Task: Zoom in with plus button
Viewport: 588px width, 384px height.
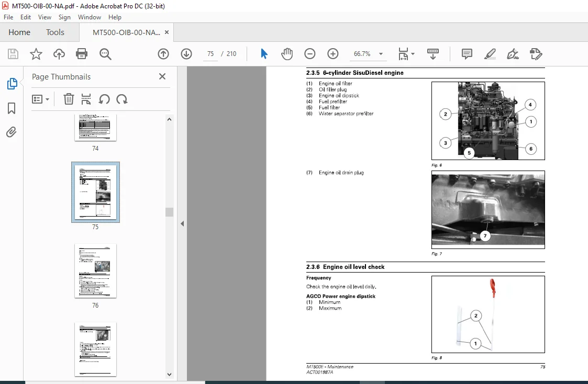Action: point(332,54)
